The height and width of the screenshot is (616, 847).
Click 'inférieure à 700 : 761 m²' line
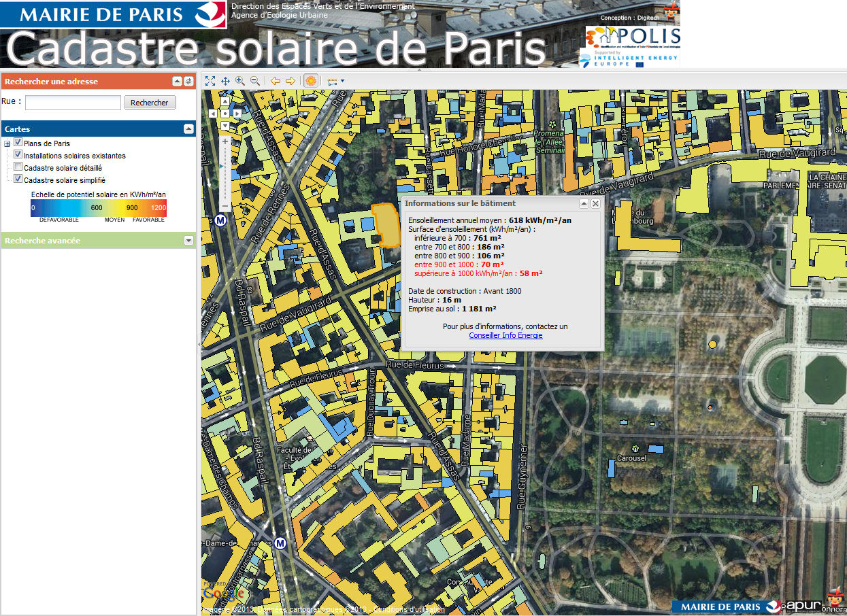[x=457, y=238]
